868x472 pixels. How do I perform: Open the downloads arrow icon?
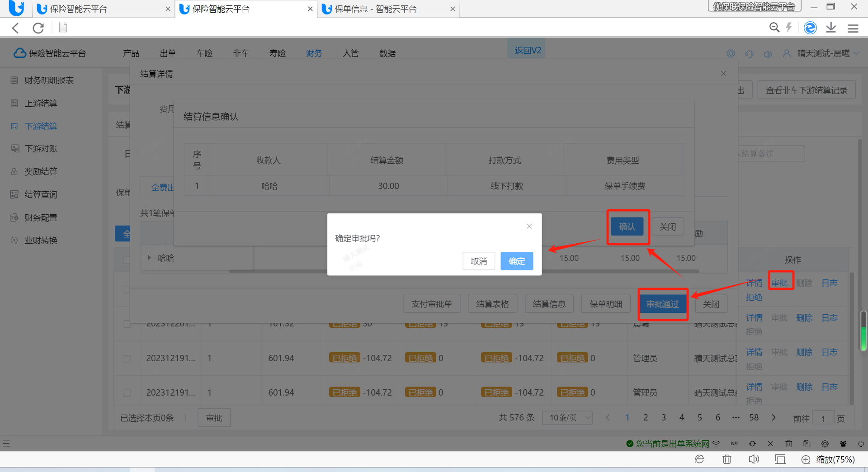pyautogui.click(x=831, y=28)
